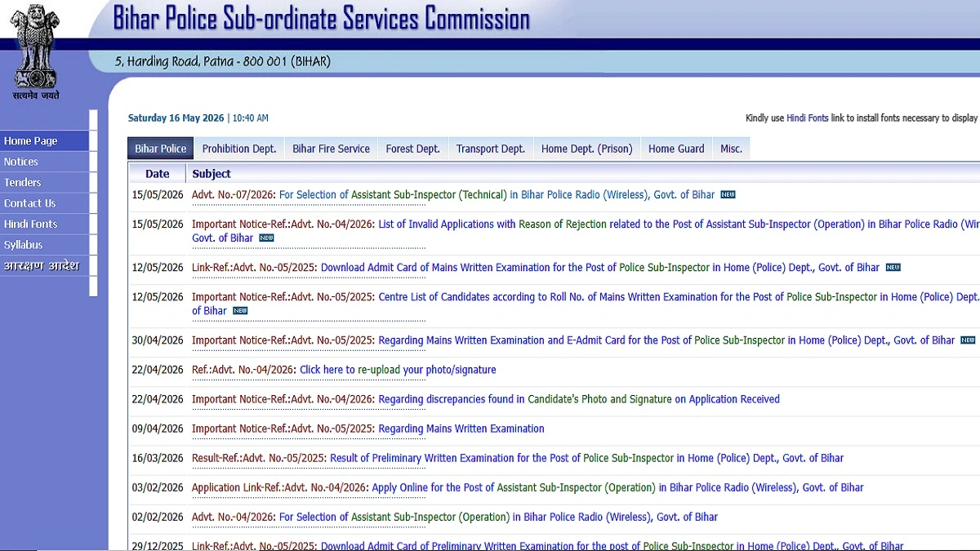Click Saturday 16 May 2026 date text
980x551 pixels.
pyautogui.click(x=176, y=118)
